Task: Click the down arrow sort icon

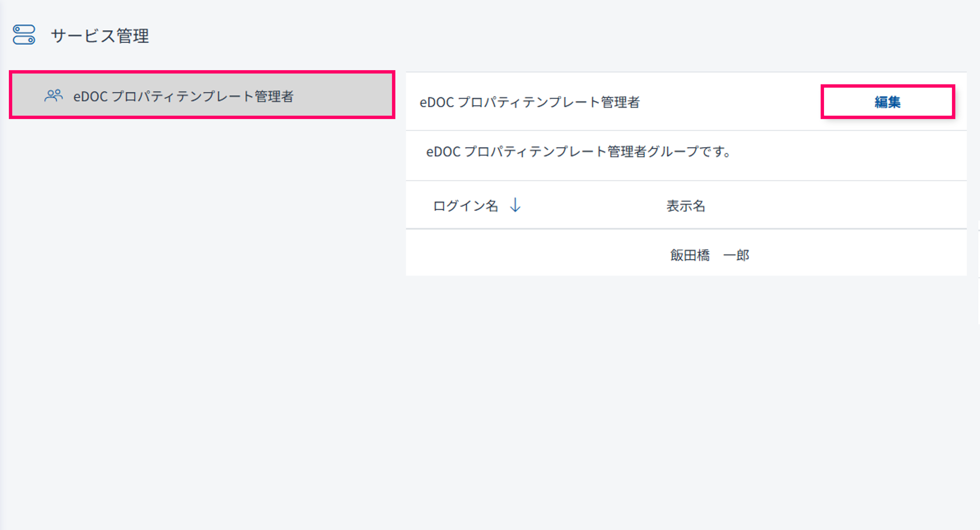Action: tap(515, 205)
